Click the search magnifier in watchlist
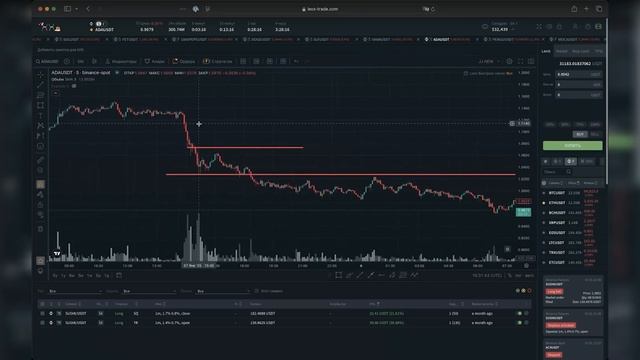Image resolution: width=640 pixels, height=360 pixels. 568,172
